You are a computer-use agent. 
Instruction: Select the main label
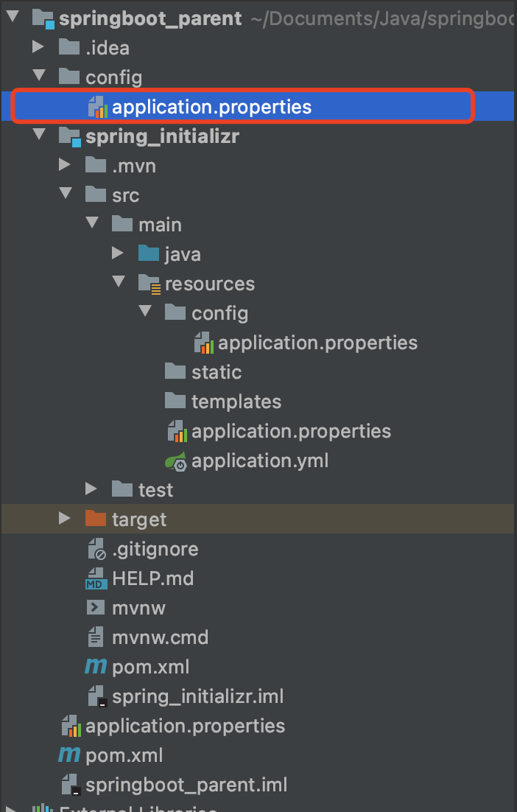click(161, 225)
